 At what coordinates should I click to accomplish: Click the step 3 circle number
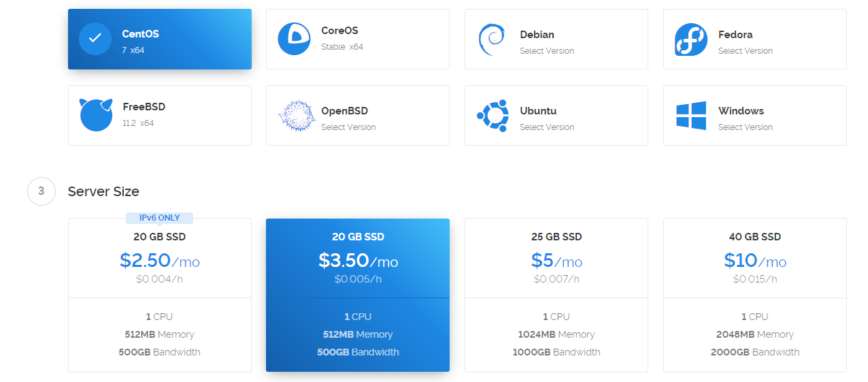pos(41,191)
